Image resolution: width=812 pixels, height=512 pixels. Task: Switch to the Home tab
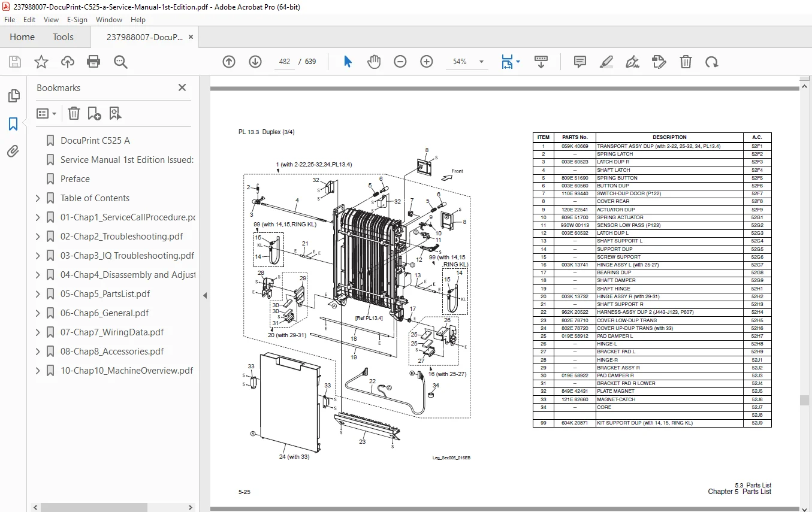point(22,37)
